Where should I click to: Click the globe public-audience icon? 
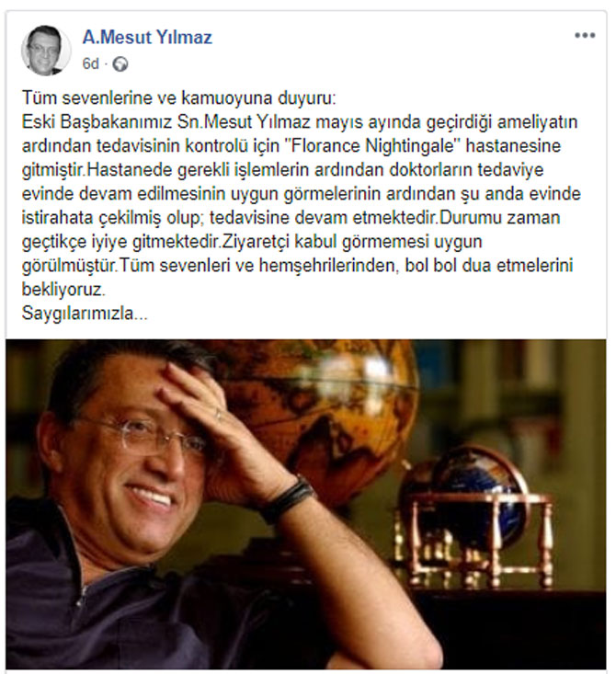[120, 64]
